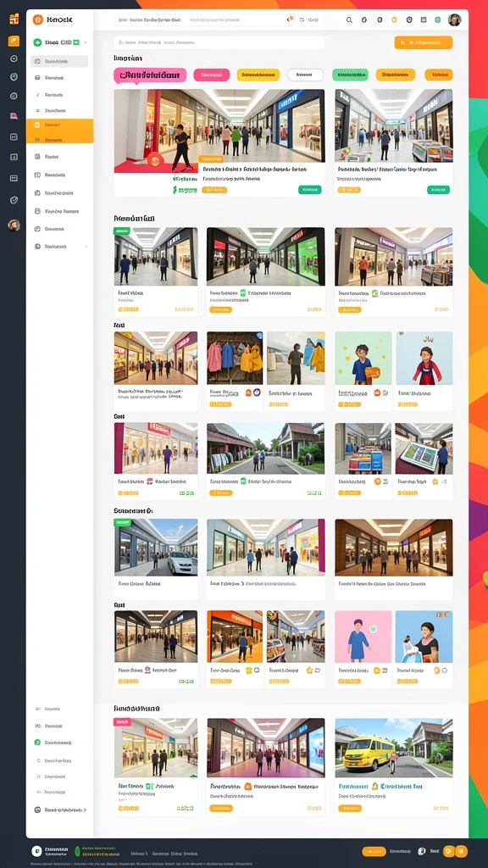Click the green circle icon in top bar
The width and height of the screenshot is (488, 868).
pos(438,20)
